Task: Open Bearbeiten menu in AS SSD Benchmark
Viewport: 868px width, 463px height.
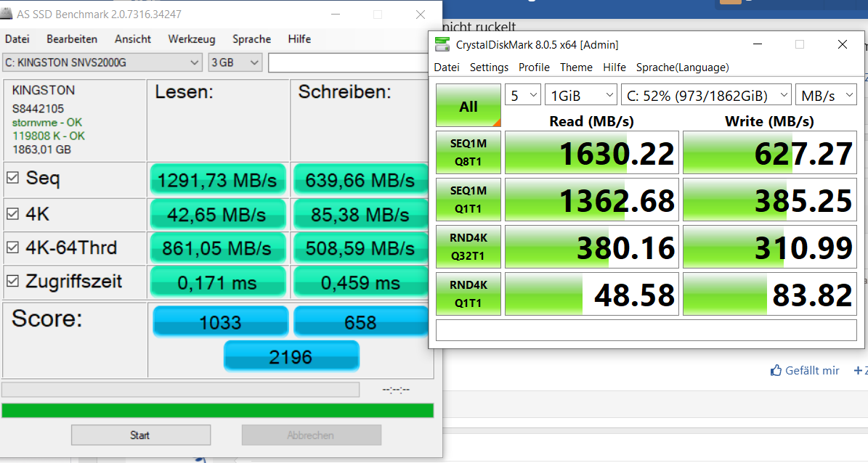Action: [x=72, y=38]
